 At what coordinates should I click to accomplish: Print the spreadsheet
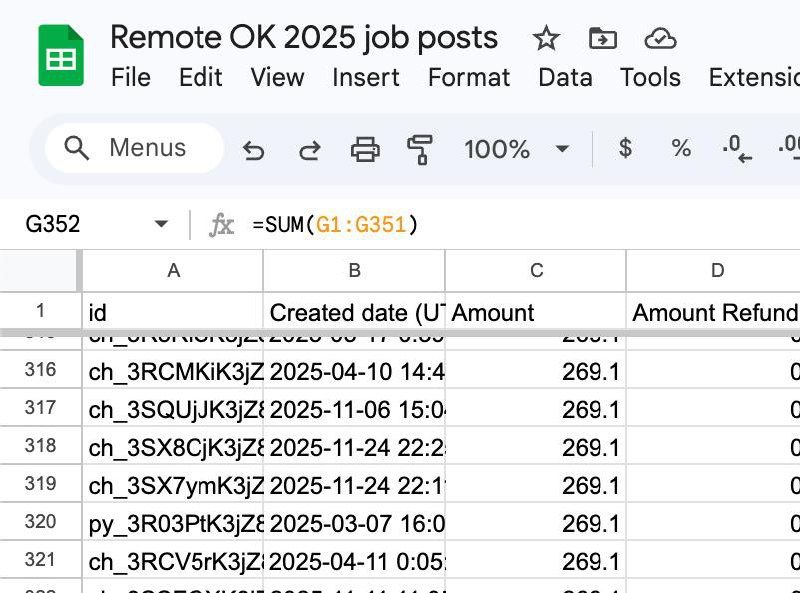365,150
